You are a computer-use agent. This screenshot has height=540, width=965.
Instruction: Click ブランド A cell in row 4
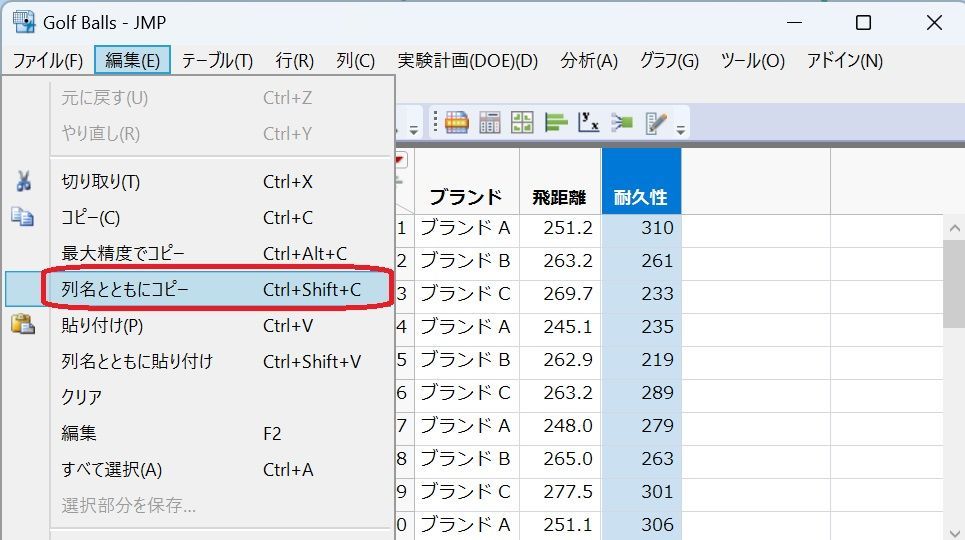(x=466, y=327)
